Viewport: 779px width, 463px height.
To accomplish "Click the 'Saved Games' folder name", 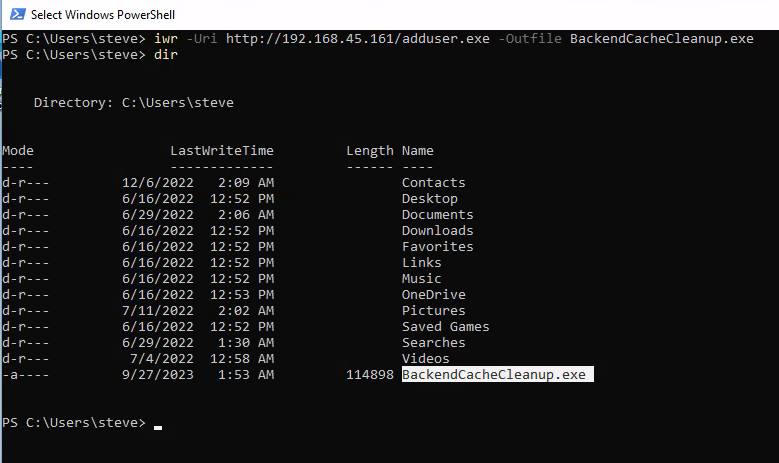I will click(x=446, y=326).
